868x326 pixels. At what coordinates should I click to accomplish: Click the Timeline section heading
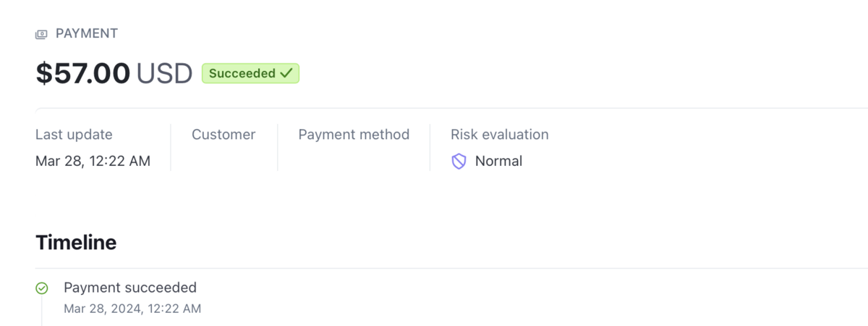pos(76,243)
